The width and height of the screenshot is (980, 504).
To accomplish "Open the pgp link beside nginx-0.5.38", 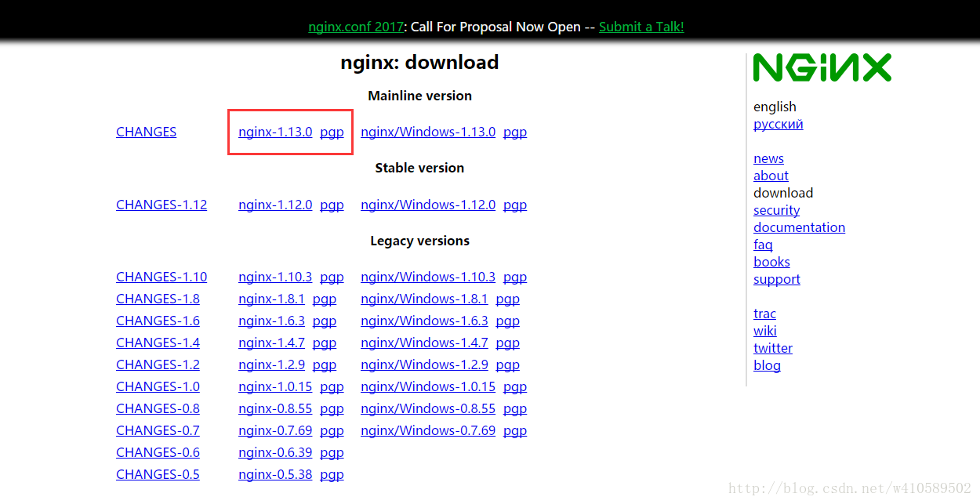I will 332,475.
